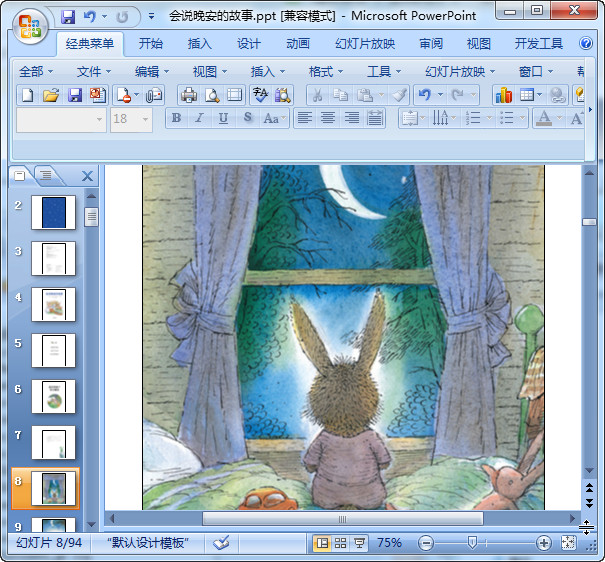This screenshot has height=562, width=605.
Task: Click spell check icon in status bar
Action: coord(221,543)
